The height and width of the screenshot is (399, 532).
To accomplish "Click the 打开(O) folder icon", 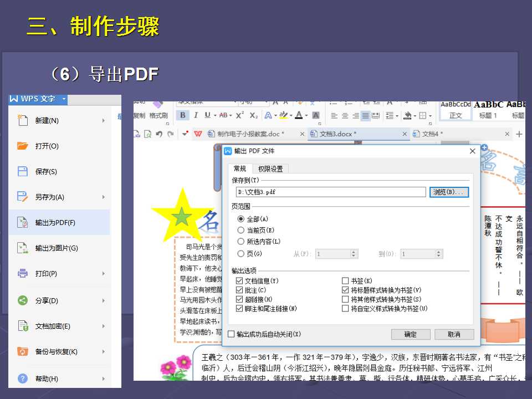I will coord(23,146).
